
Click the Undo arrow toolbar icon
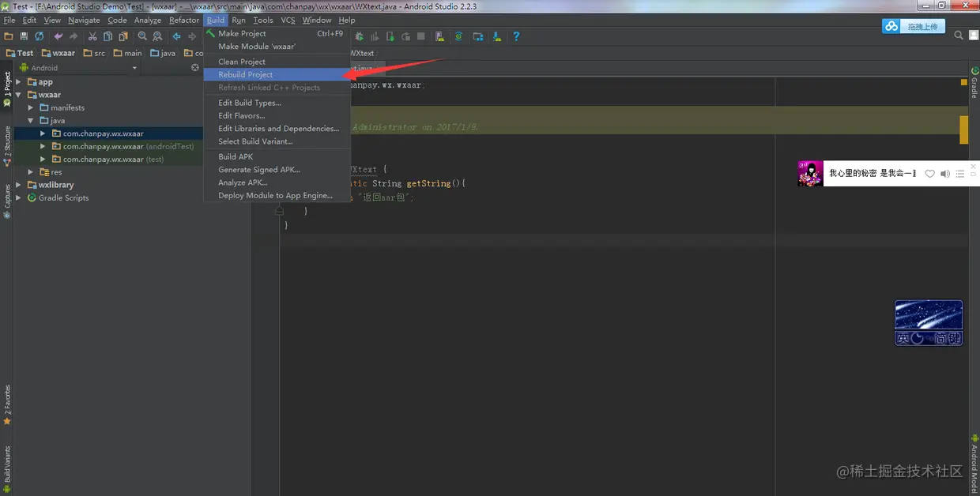coord(58,36)
